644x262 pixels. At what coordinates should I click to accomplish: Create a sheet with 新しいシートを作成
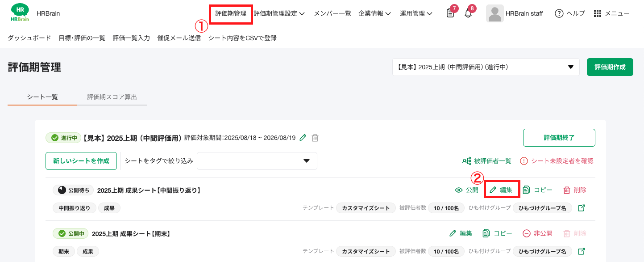coord(81,161)
